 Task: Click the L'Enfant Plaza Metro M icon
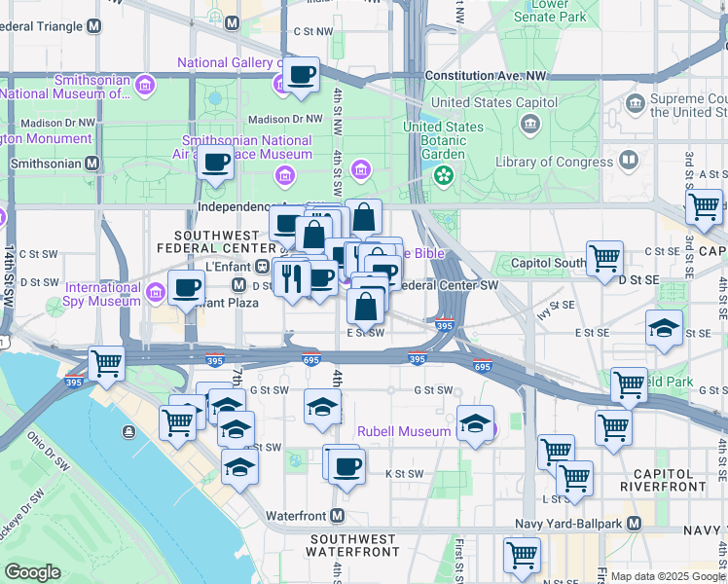pyautogui.click(x=238, y=285)
